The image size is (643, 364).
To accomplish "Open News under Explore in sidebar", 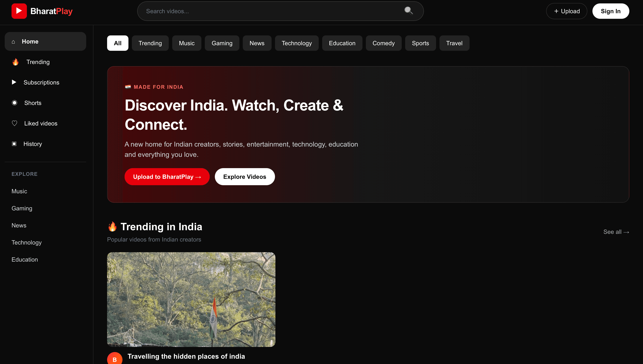I will tap(19, 225).
